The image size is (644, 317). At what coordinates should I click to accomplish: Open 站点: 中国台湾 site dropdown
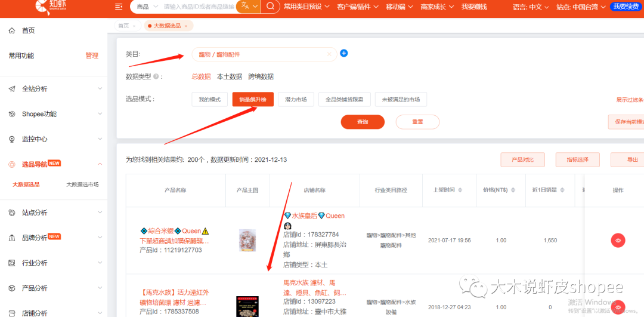pyautogui.click(x=581, y=7)
